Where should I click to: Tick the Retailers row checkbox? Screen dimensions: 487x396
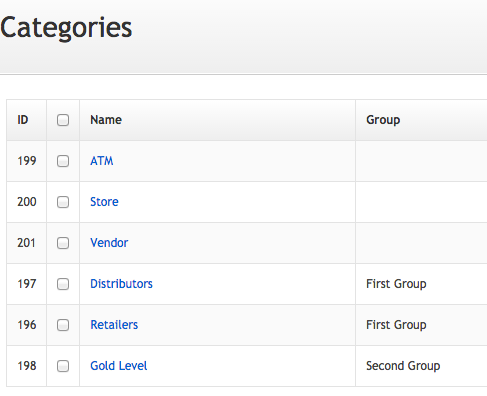pyautogui.click(x=63, y=325)
